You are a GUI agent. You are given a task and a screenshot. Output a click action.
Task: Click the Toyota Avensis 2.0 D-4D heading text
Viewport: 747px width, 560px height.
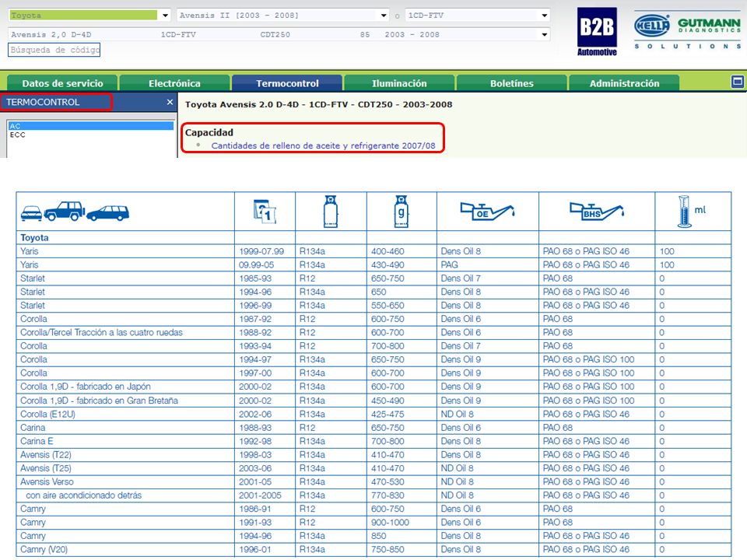tap(319, 104)
